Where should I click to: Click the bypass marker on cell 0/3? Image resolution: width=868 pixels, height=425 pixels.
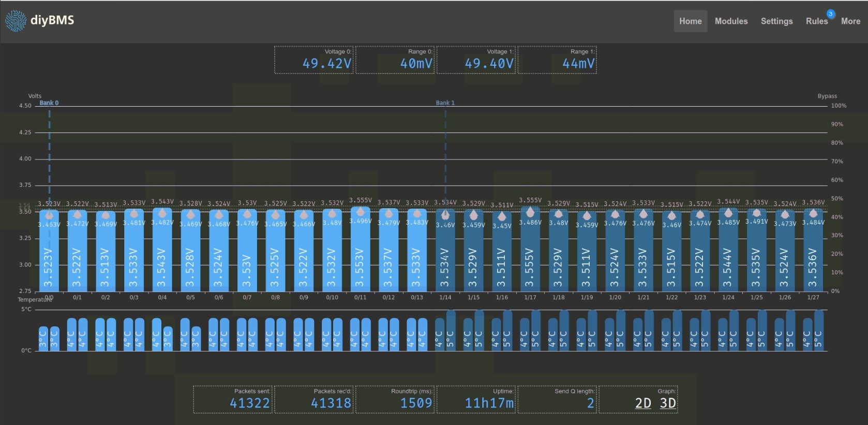tap(134, 214)
